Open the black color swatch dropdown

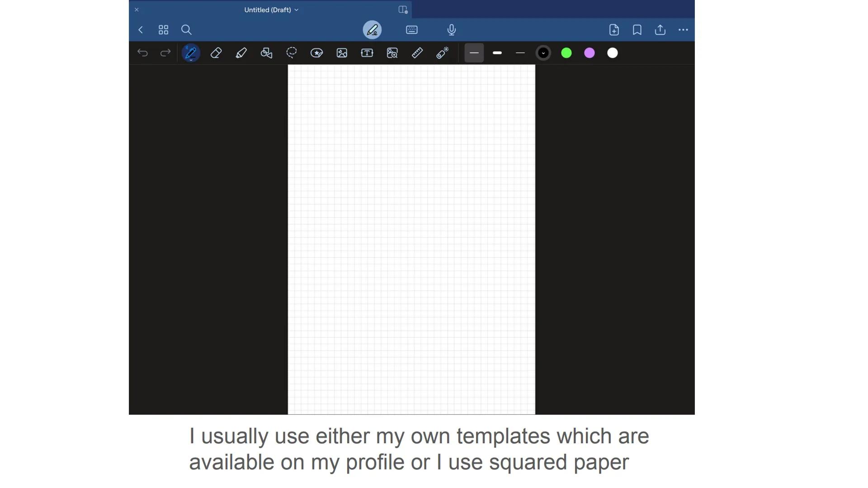click(543, 53)
